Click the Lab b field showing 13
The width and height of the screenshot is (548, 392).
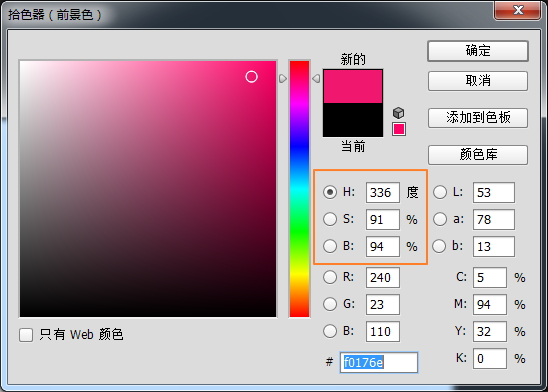tap(493, 246)
